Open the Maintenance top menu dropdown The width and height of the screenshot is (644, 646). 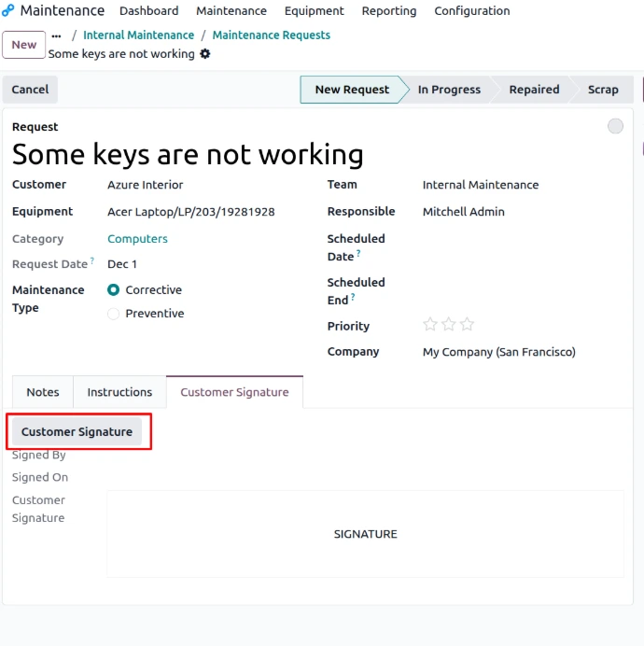pos(231,11)
